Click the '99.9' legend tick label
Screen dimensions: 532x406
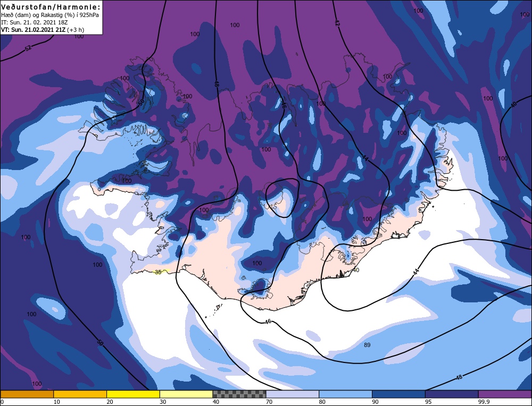(x=484, y=402)
